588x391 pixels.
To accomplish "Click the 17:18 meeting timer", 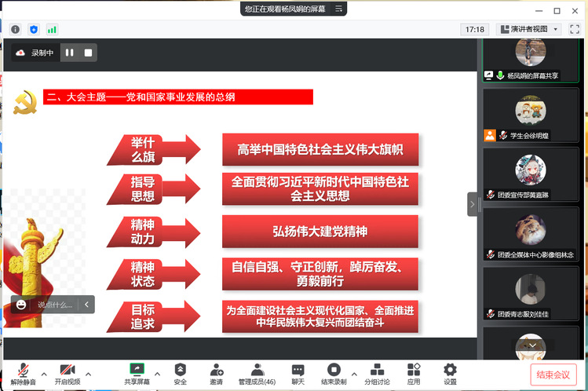I will pyautogui.click(x=475, y=29).
